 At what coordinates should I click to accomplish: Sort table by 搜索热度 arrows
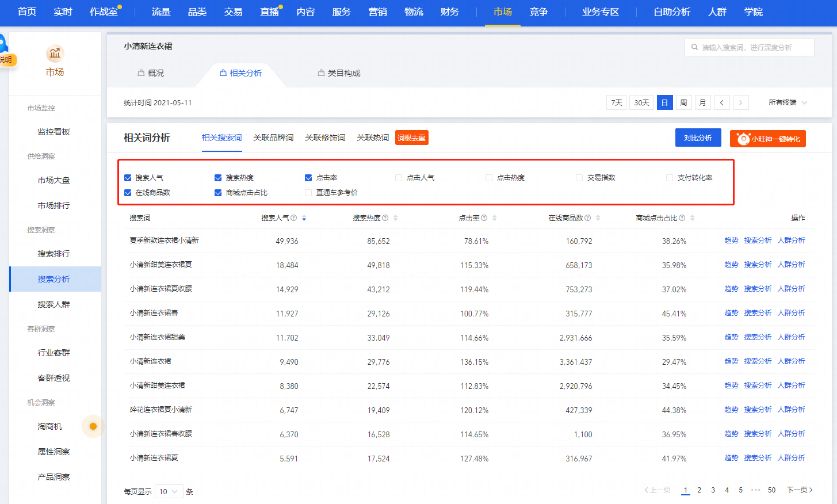395,218
